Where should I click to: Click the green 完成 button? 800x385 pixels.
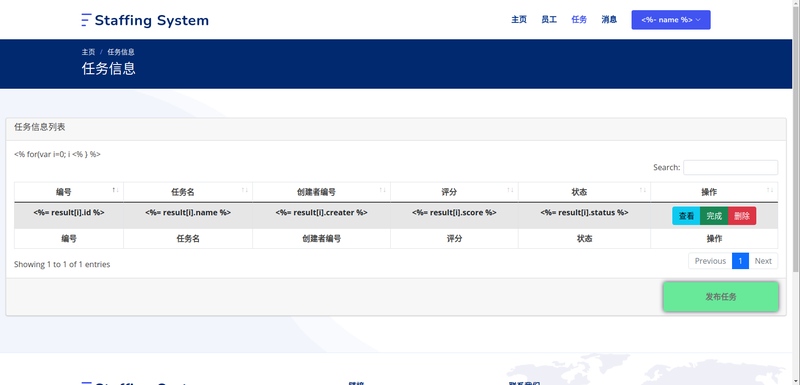714,216
